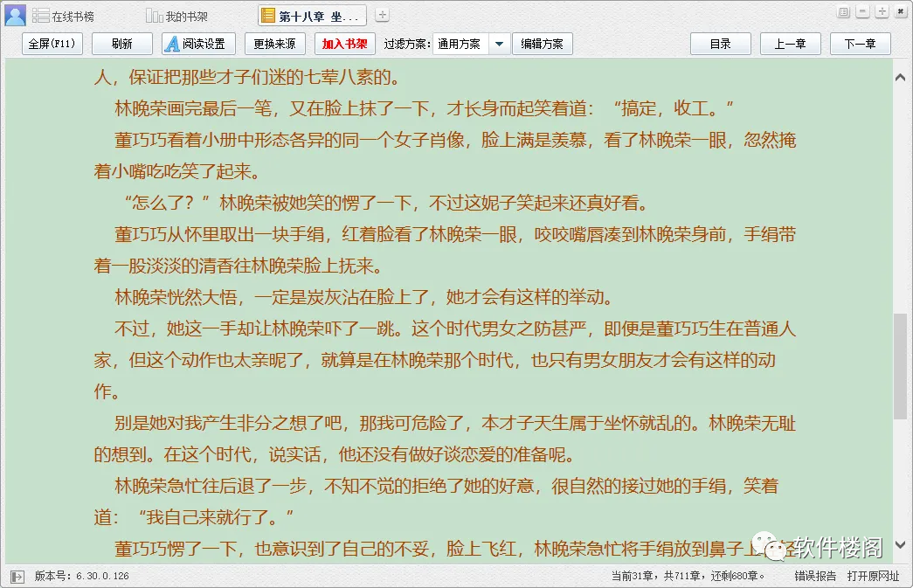Click the page icon beside 版本号 status text
The image size is (913, 588).
(17, 576)
